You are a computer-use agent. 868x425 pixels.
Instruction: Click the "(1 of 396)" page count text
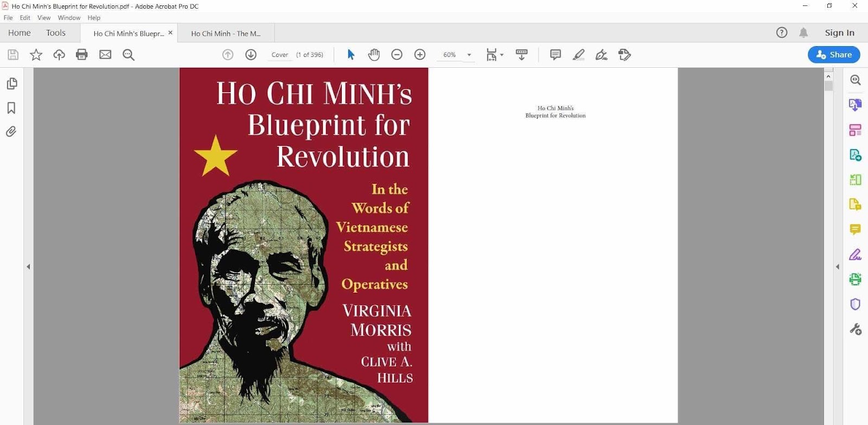310,55
